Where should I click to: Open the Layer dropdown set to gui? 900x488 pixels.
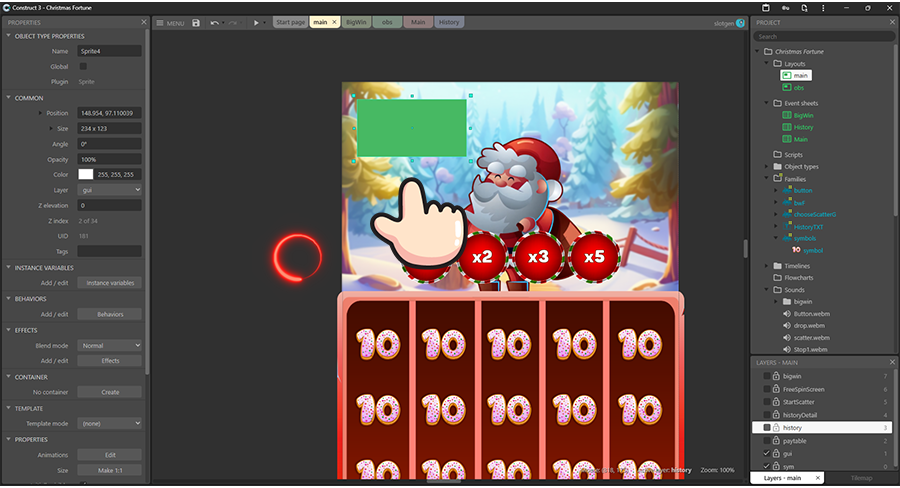click(x=109, y=189)
